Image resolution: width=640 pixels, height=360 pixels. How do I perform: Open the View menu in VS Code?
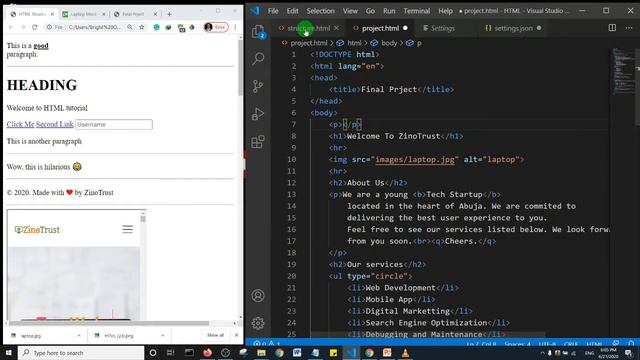click(350, 11)
